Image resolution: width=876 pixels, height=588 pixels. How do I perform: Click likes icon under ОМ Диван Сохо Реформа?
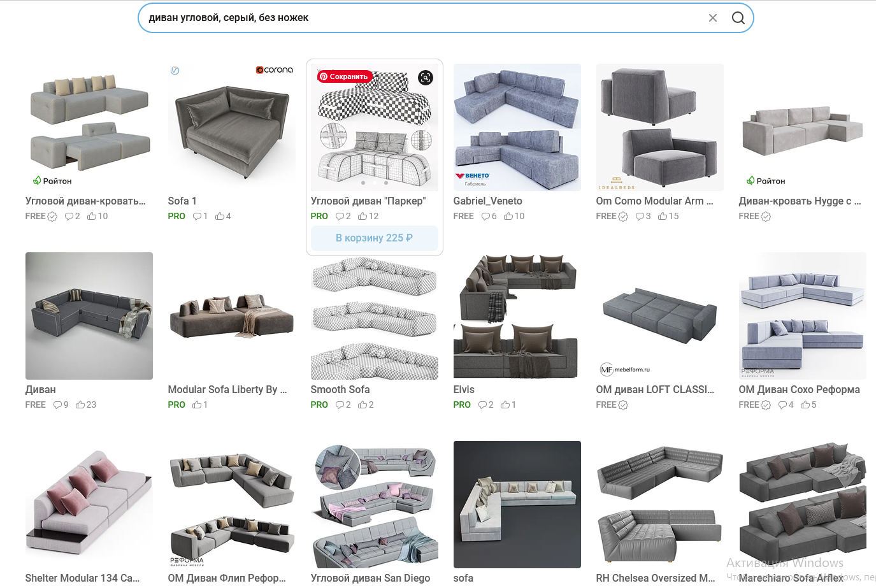coord(805,405)
